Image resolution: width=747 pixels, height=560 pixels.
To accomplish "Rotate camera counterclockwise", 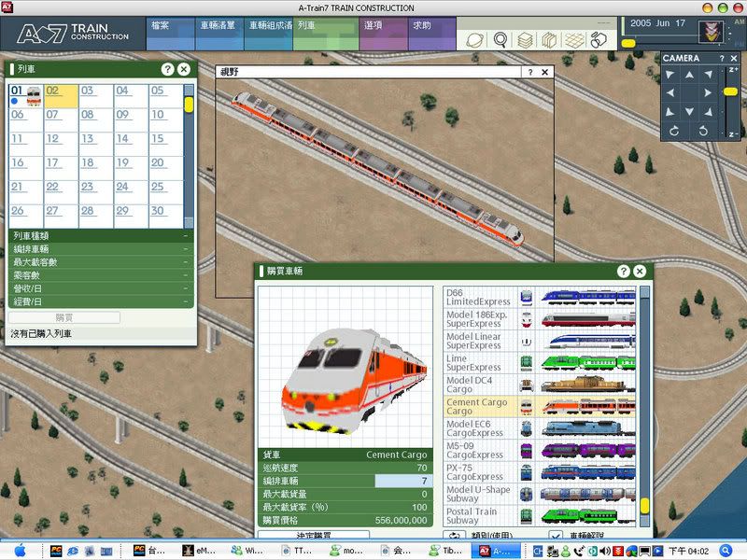I will pyautogui.click(x=703, y=131).
